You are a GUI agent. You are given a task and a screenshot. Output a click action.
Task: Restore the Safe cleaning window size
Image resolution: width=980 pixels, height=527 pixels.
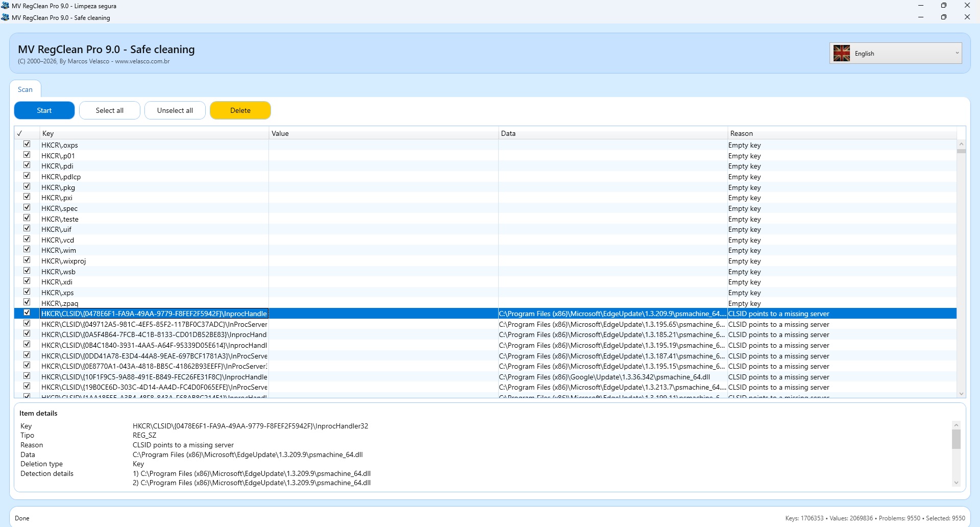point(944,17)
